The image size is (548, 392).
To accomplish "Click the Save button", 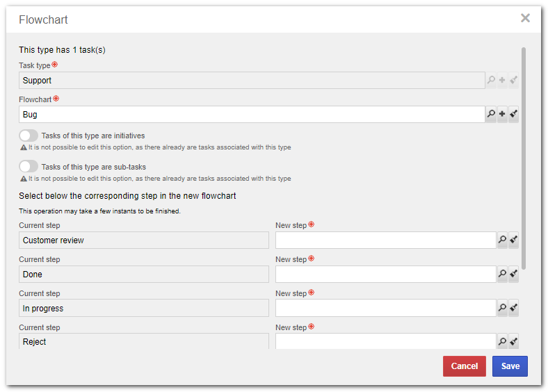I will [510, 366].
